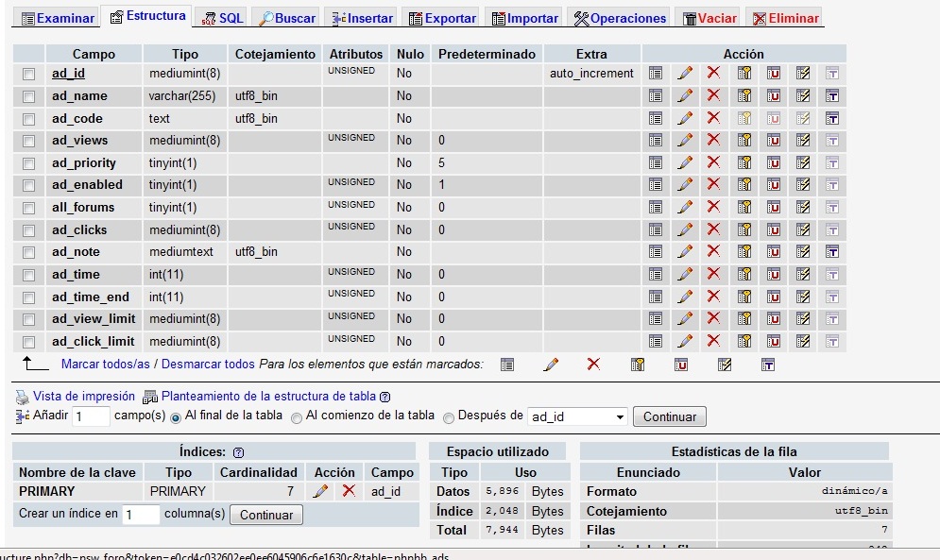Open the Exportar tab
This screenshot has height=560, width=940.
pyautogui.click(x=442, y=18)
